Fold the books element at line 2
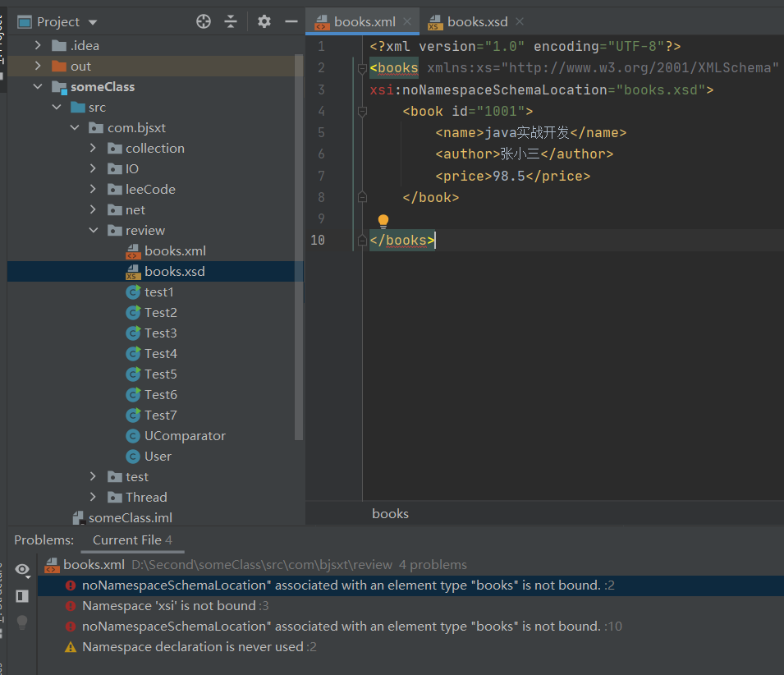The image size is (784, 675). click(363, 68)
